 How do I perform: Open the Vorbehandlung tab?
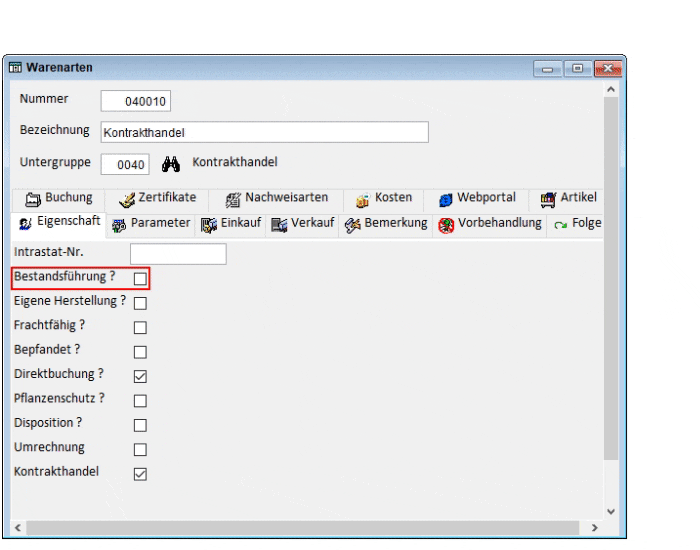click(x=490, y=224)
